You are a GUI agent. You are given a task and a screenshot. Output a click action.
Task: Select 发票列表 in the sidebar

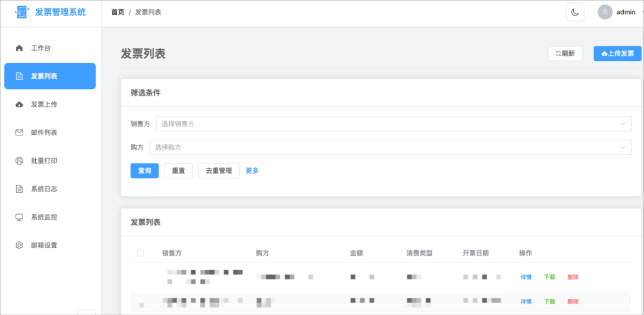point(50,76)
